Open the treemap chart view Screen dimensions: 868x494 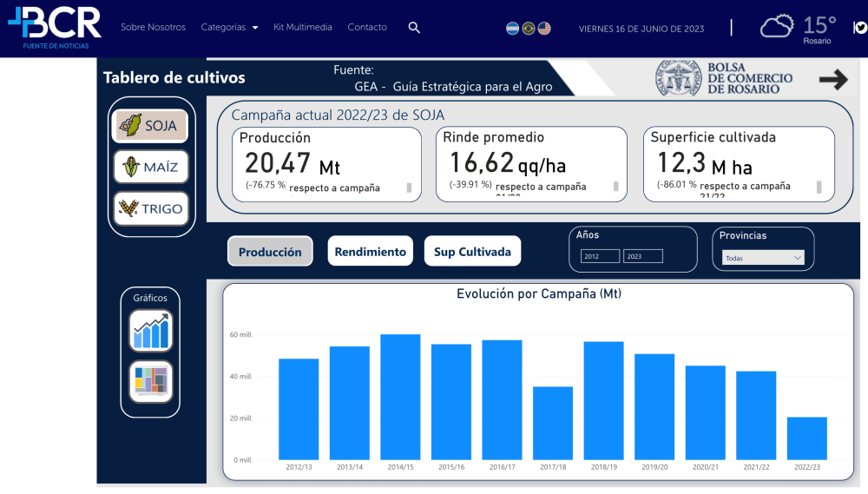tap(151, 380)
